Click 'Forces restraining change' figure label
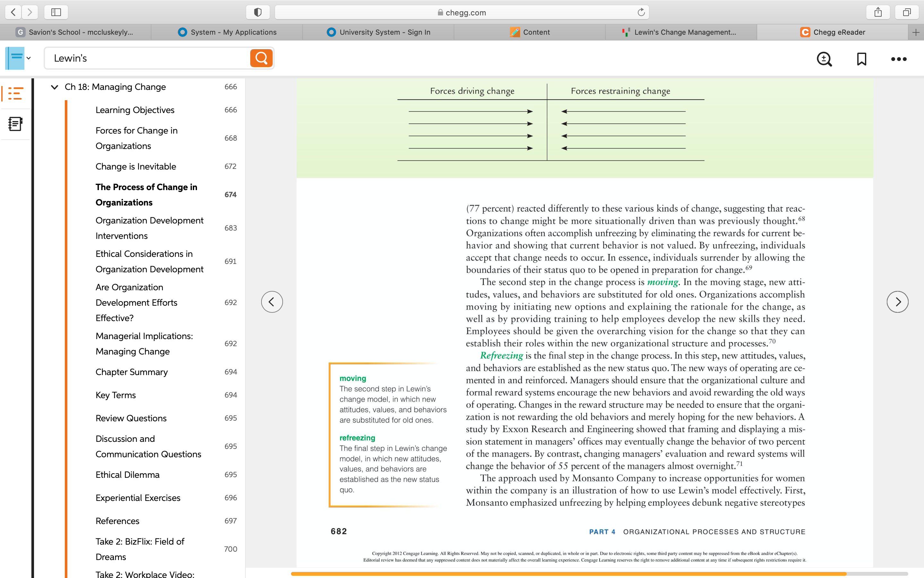 point(620,91)
